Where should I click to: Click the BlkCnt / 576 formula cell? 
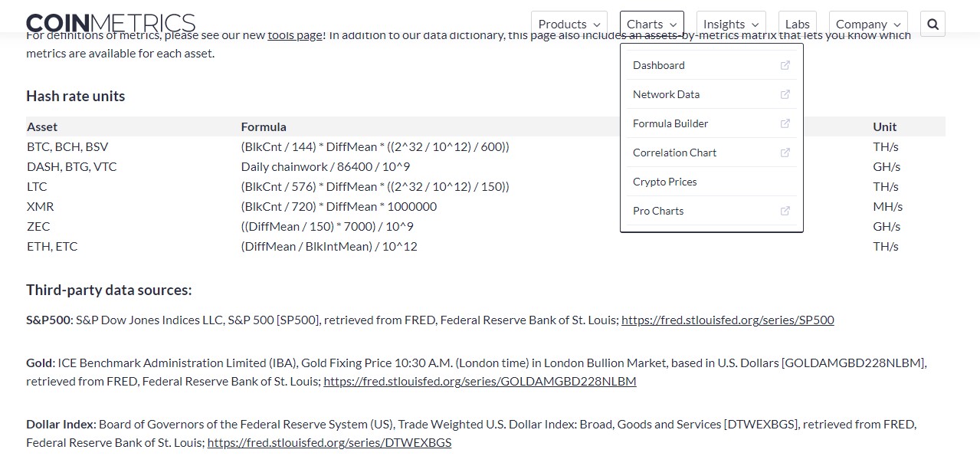pos(375,186)
